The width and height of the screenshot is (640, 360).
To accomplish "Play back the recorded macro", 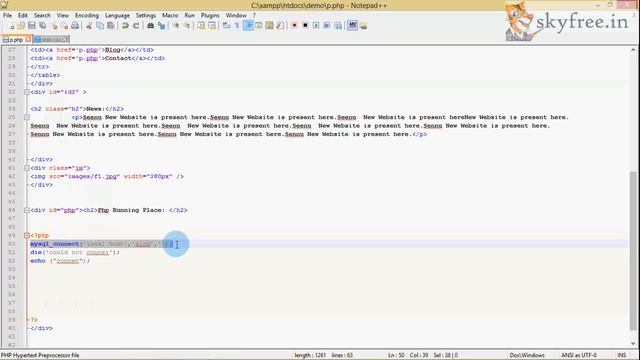I will tap(316, 26).
